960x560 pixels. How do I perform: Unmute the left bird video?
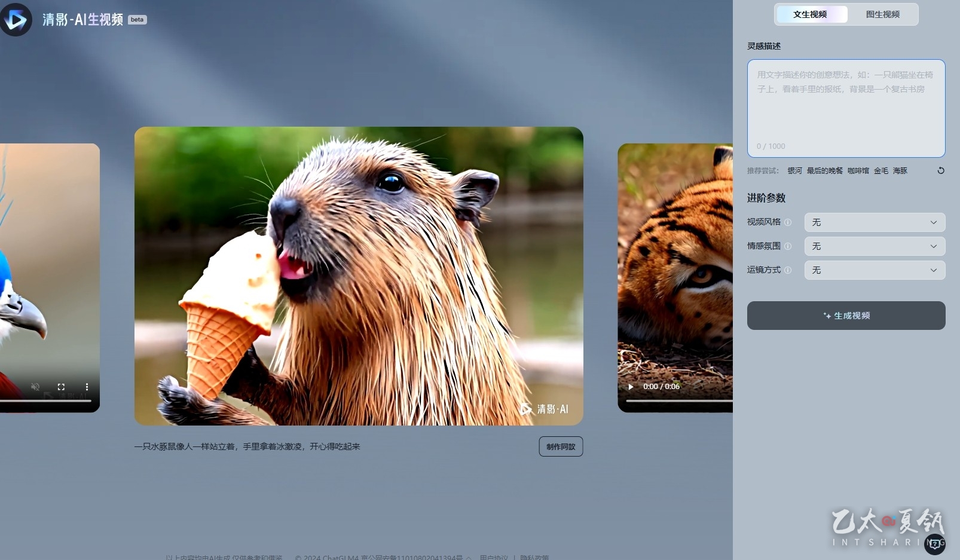pyautogui.click(x=35, y=387)
